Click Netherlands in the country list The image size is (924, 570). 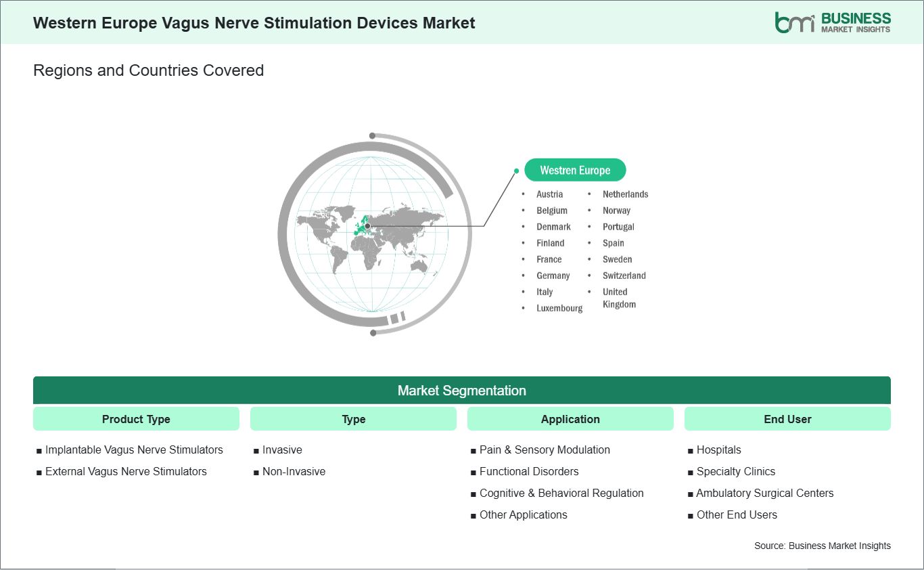pyautogui.click(x=626, y=194)
